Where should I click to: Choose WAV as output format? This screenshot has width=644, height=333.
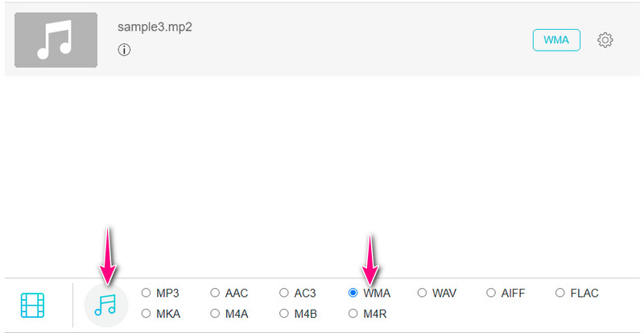pyautogui.click(x=423, y=293)
